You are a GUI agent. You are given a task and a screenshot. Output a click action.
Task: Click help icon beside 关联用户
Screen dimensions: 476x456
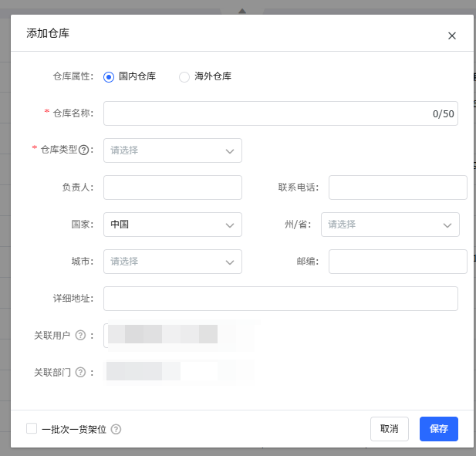click(x=80, y=335)
